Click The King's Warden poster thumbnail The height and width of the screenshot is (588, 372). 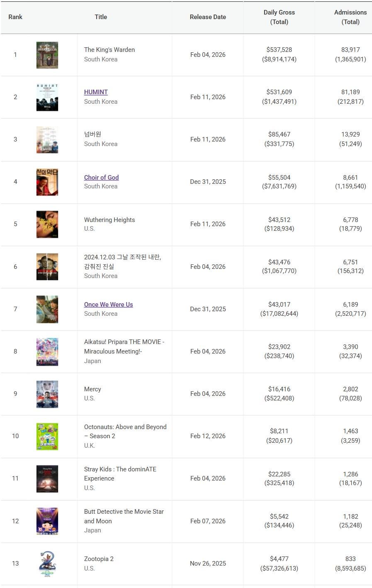click(x=47, y=55)
